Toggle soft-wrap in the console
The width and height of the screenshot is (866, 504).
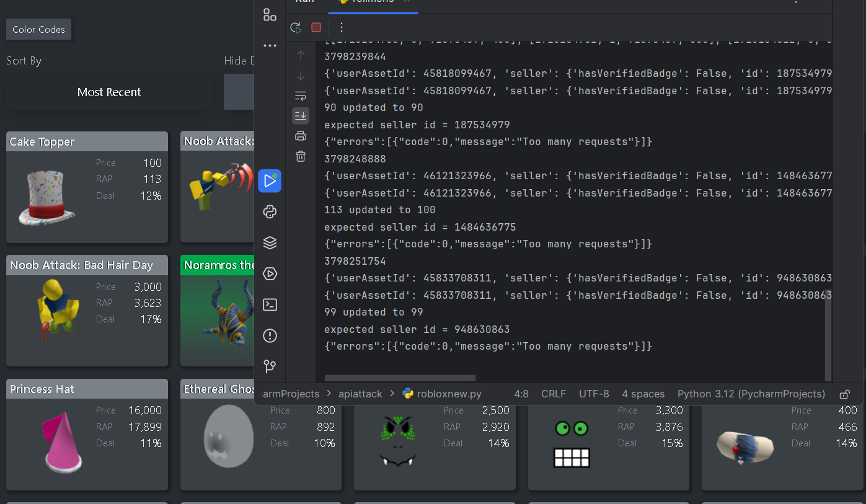pos(301,95)
